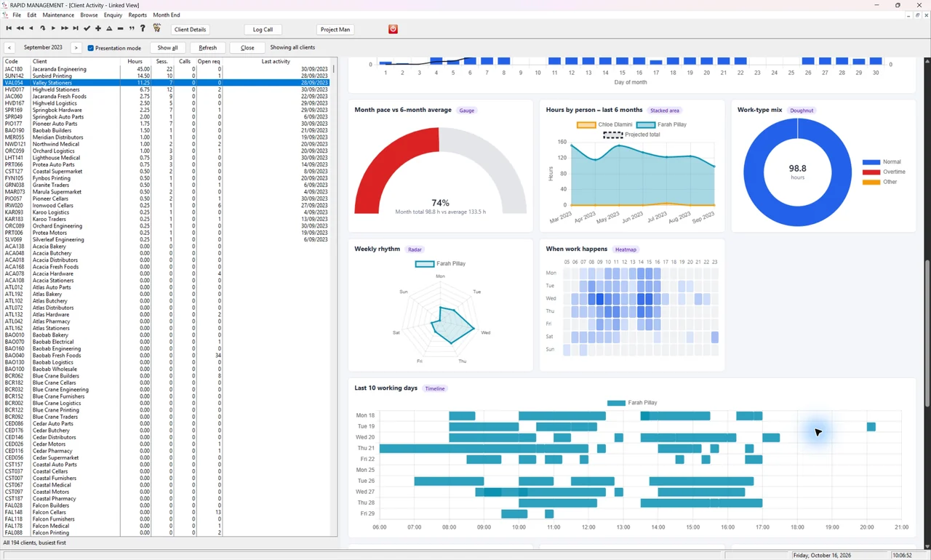The height and width of the screenshot is (560, 931).
Task: Toggle the Presentation mode checkbox
Action: click(x=91, y=48)
